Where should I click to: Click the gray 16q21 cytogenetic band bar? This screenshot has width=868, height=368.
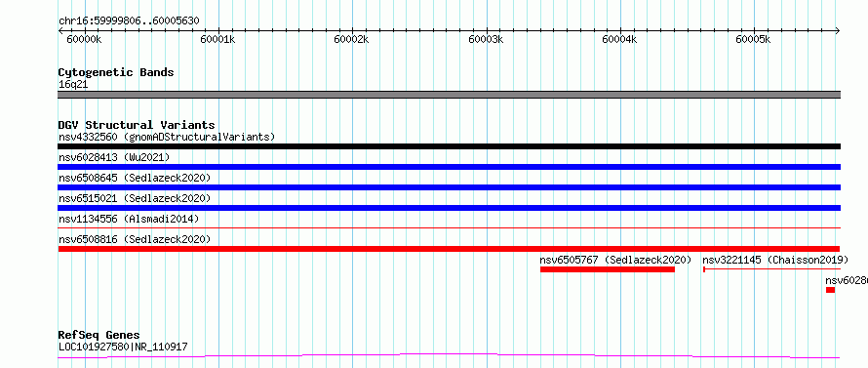(x=449, y=95)
